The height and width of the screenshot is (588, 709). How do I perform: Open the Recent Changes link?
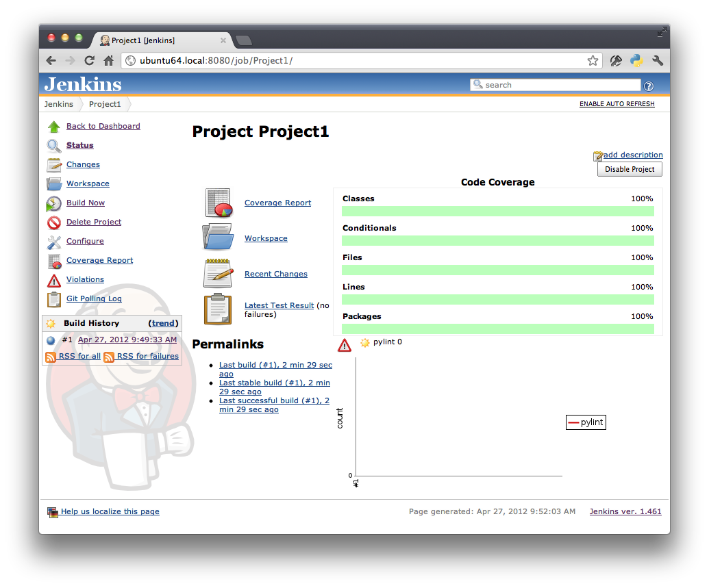[x=276, y=274]
